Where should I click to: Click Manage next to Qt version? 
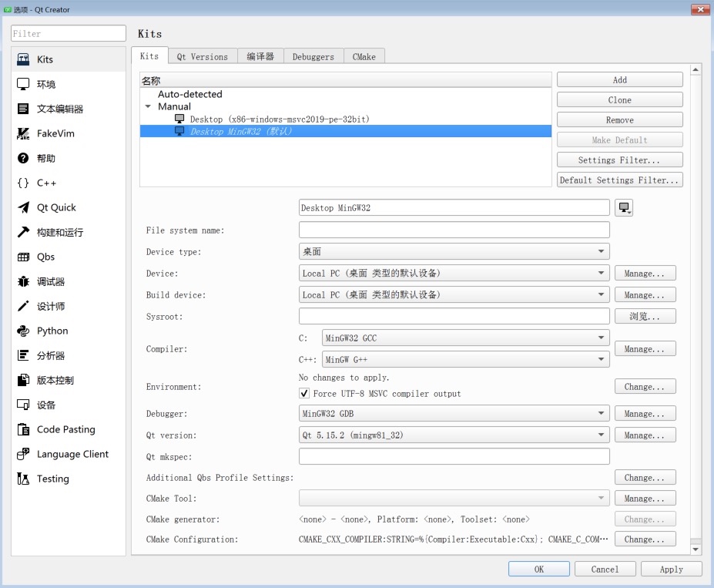(x=645, y=435)
